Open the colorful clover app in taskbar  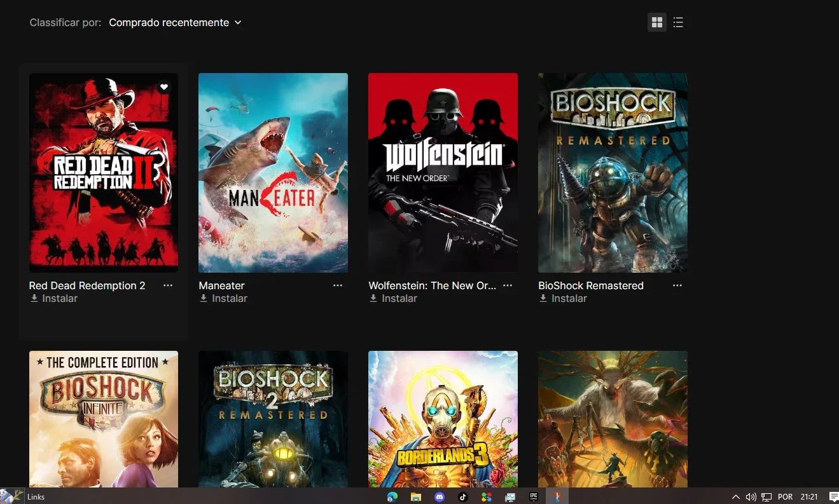click(x=487, y=496)
